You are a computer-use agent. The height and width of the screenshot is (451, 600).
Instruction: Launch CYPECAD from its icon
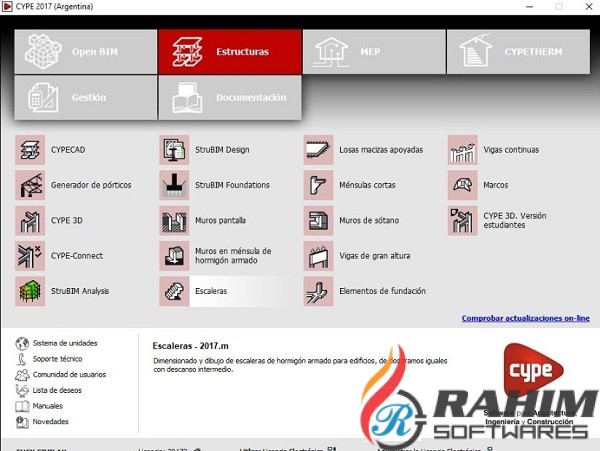click(x=30, y=150)
